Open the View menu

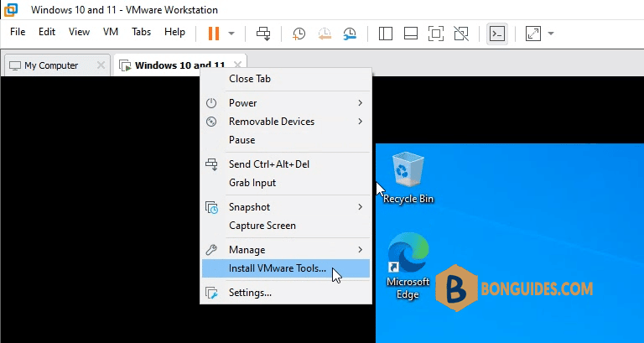[80, 32]
